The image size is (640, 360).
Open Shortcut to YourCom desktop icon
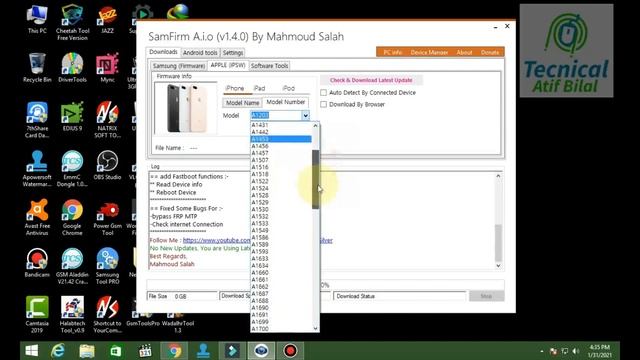coord(107,315)
